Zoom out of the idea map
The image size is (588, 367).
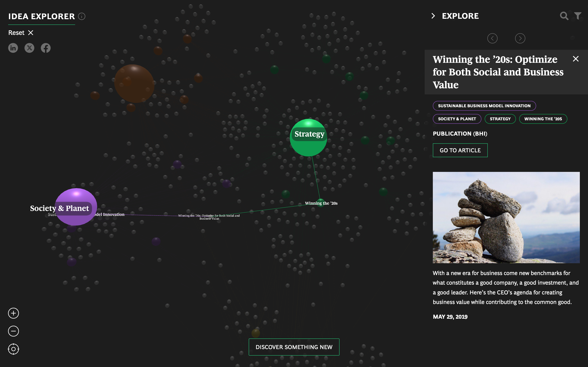pyautogui.click(x=13, y=331)
